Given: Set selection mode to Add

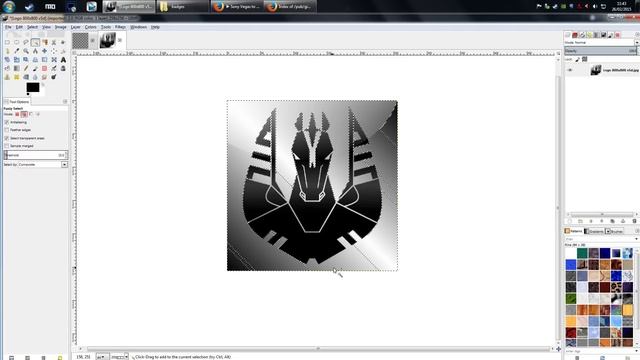Looking at the screenshot, I should point(24,114).
